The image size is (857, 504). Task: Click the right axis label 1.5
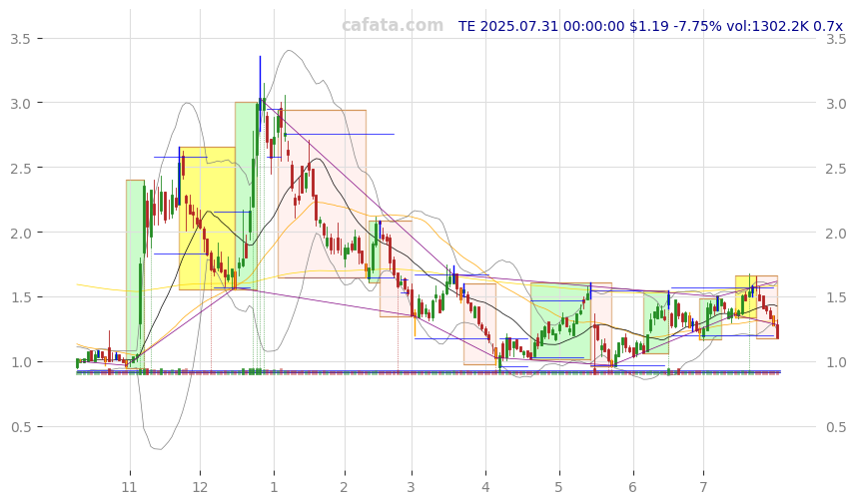point(836,297)
